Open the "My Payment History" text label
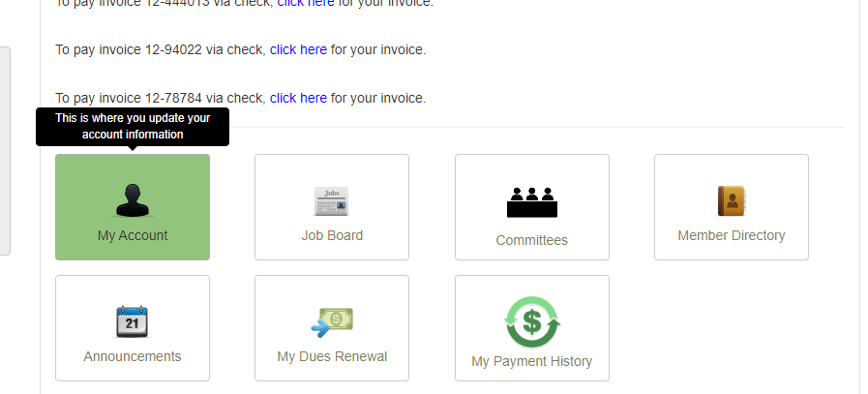The height and width of the screenshot is (394, 868). 531,361
